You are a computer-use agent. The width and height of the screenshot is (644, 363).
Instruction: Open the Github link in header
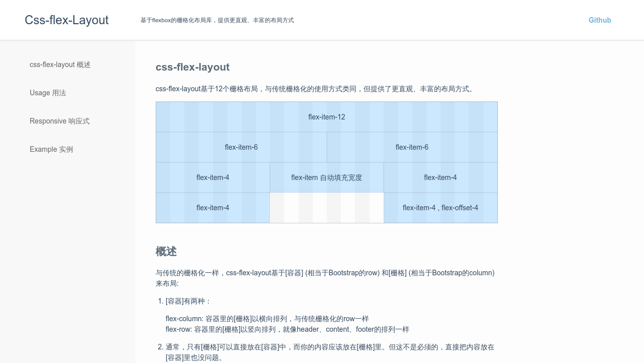[x=600, y=20]
